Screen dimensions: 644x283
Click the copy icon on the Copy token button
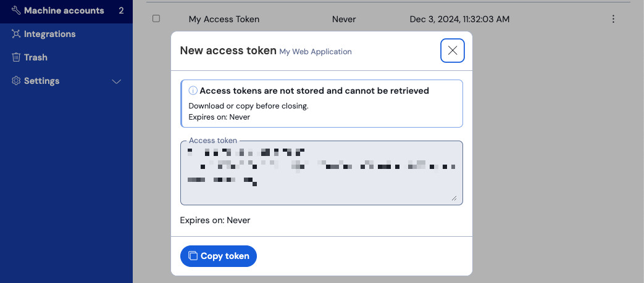[x=193, y=256]
